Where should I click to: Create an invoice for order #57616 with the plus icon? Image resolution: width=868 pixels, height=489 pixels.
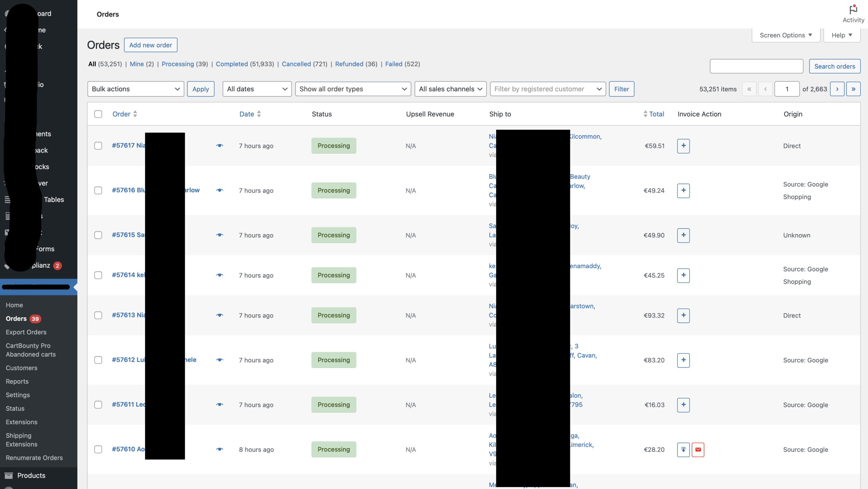[683, 190]
